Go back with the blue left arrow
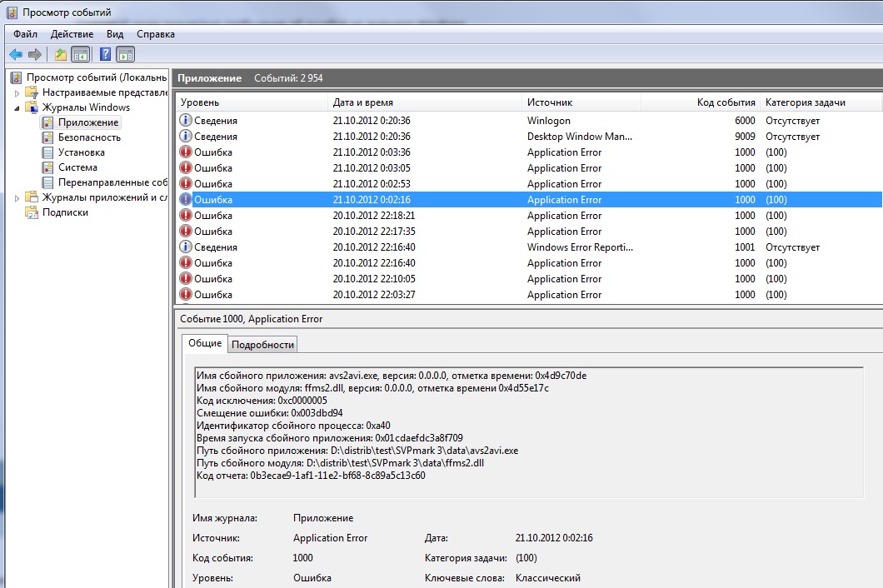The height and width of the screenshot is (588, 883). (16, 55)
